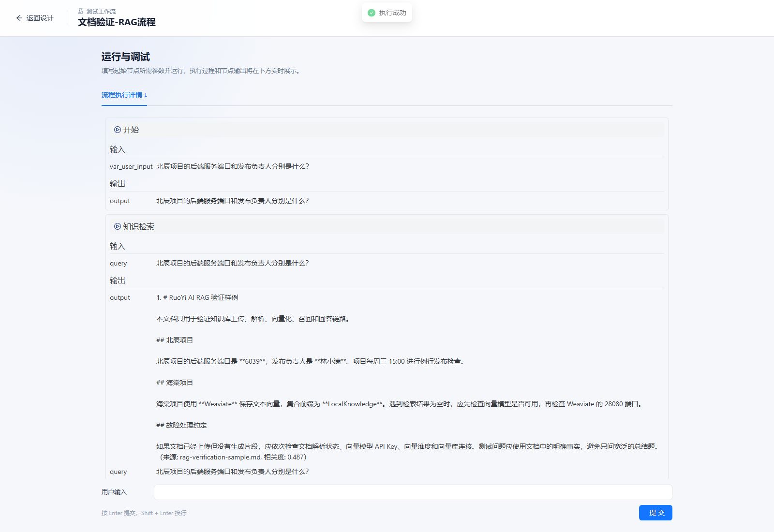Image resolution: width=774 pixels, height=532 pixels.
Task: Click the line mentioning port 6039
Action: (x=311, y=361)
